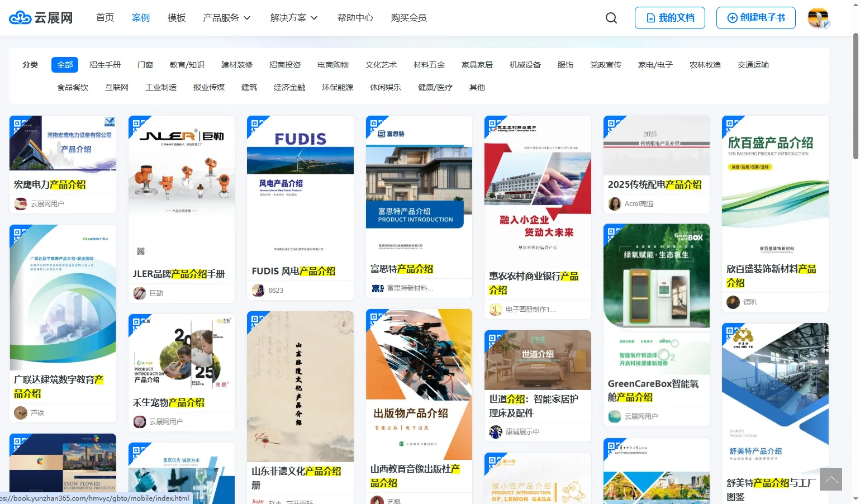860x504 pixels.
Task: Click the 我的文档 button
Action: point(669,18)
